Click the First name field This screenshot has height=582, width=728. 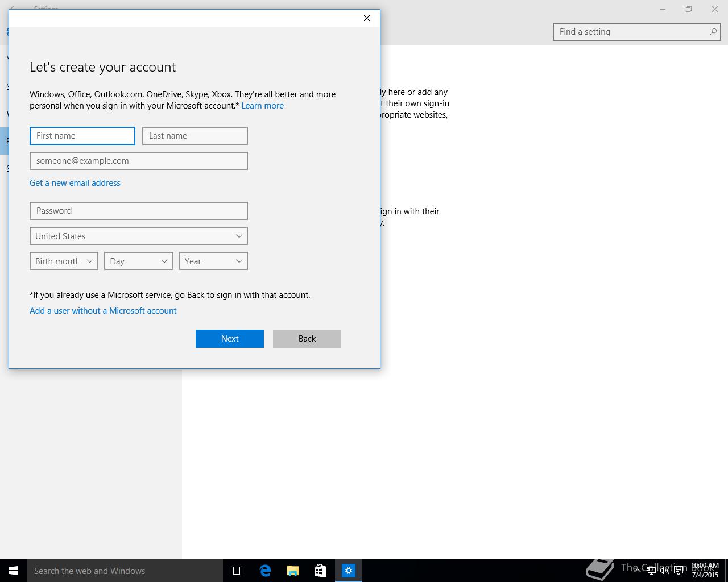tap(82, 136)
